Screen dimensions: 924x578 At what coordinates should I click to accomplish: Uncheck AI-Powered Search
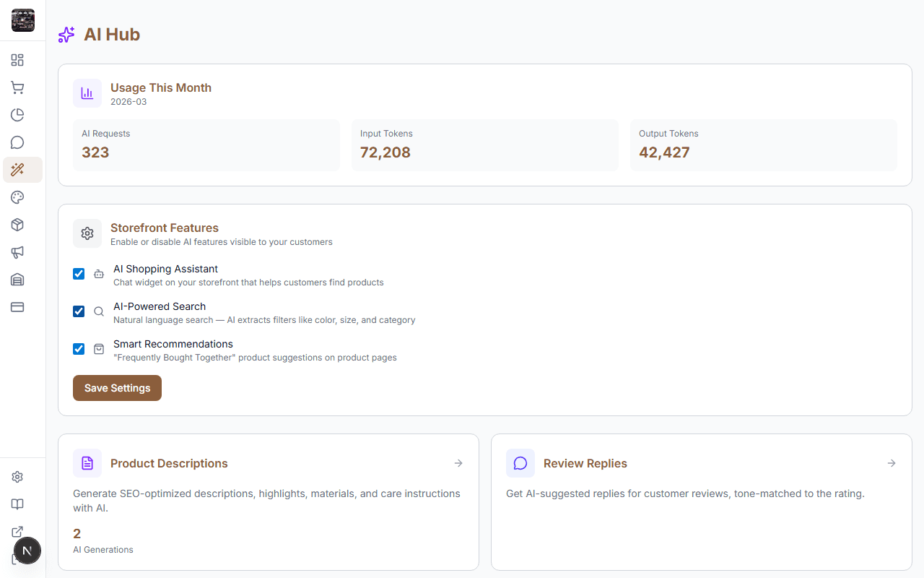(x=78, y=311)
